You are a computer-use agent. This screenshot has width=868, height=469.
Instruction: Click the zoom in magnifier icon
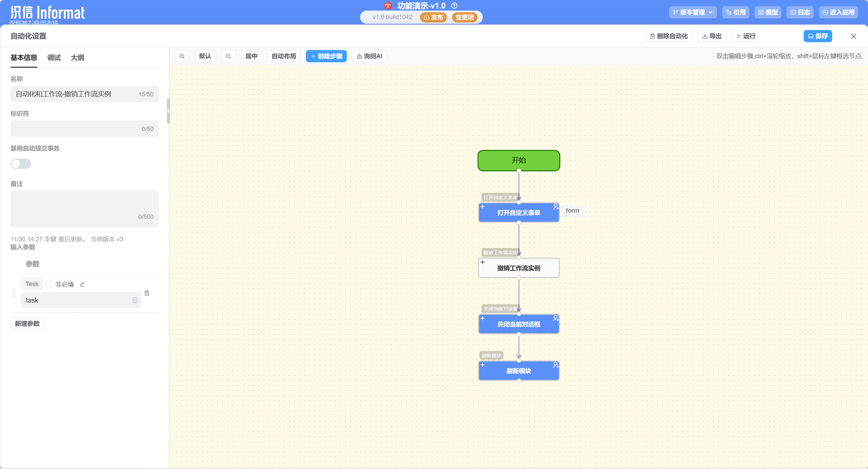tap(182, 56)
